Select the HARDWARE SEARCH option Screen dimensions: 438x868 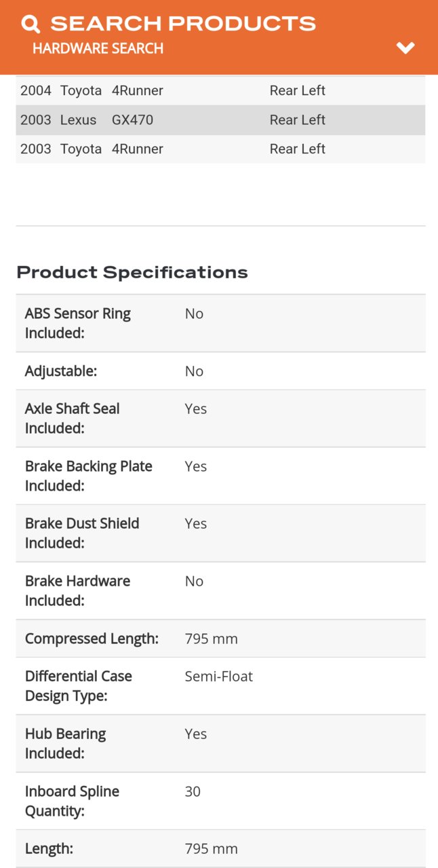[x=98, y=48]
